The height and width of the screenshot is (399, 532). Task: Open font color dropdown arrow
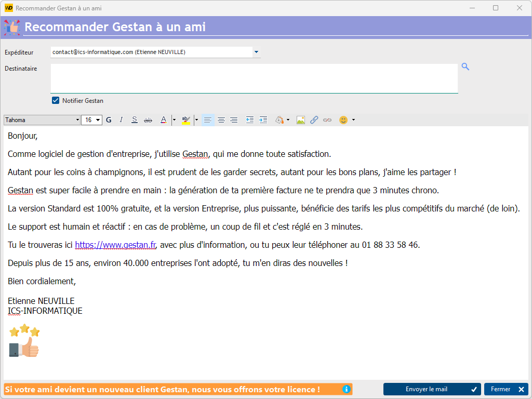[x=174, y=120]
